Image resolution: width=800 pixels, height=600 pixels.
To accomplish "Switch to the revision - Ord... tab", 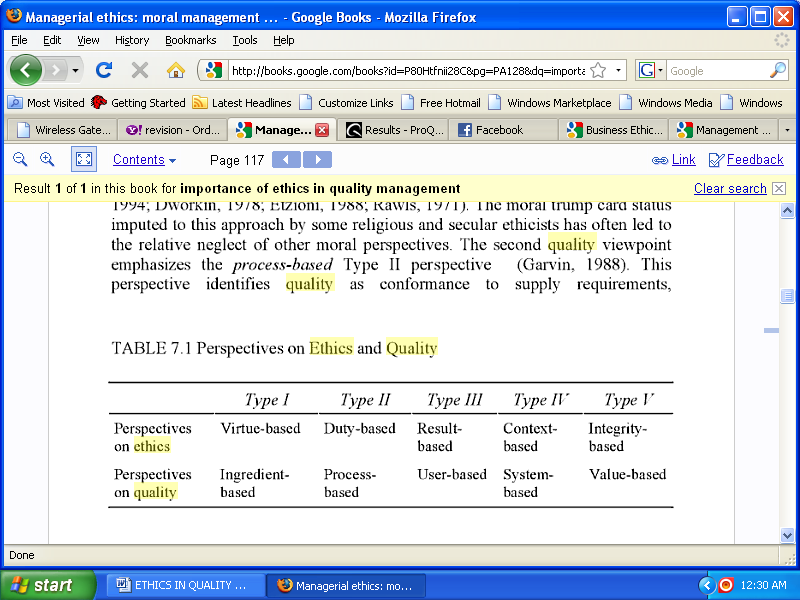I will 172,130.
